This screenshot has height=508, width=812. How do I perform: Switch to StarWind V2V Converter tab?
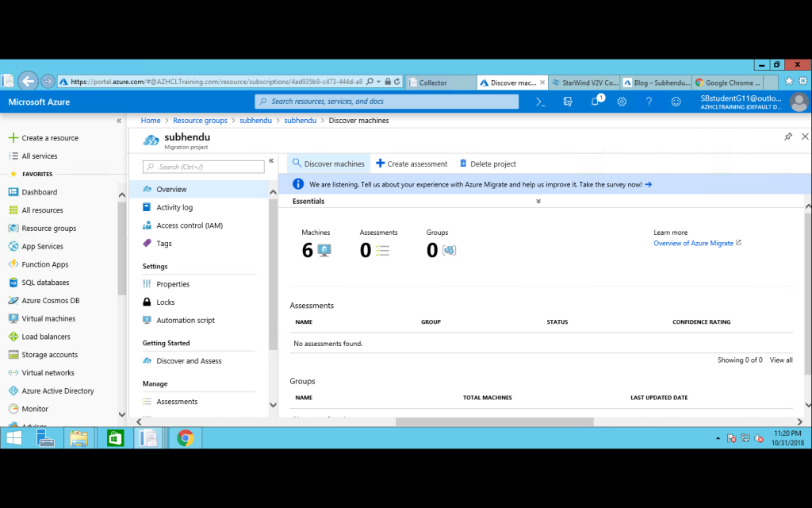click(584, 83)
